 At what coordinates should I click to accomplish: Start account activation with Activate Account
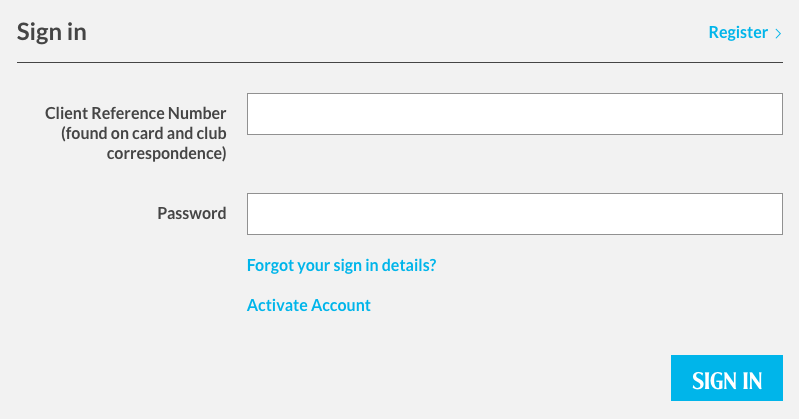pos(308,305)
